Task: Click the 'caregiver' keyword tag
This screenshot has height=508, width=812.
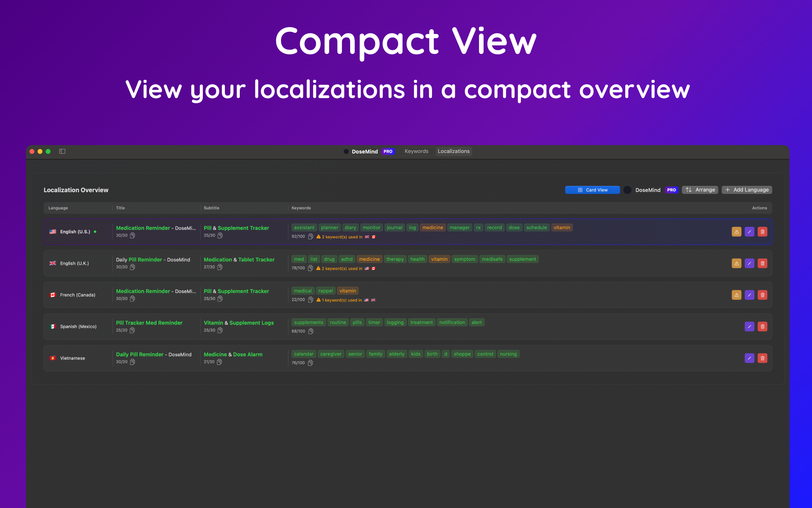Action: [x=331, y=354]
